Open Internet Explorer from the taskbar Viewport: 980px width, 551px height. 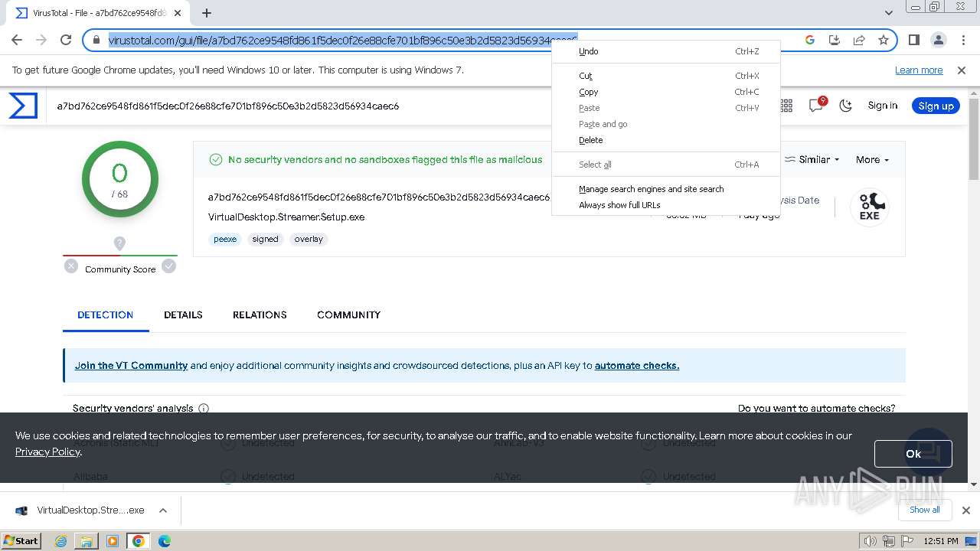coord(61,541)
